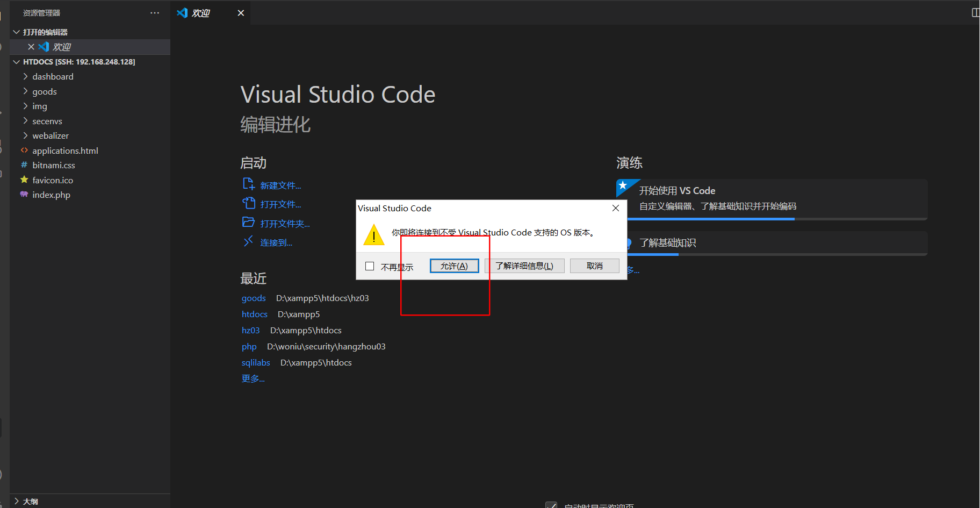Click the remote connect icon beside 连接到
Image resolution: width=980 pixels, height=508 pixels.
coord(248,241)
